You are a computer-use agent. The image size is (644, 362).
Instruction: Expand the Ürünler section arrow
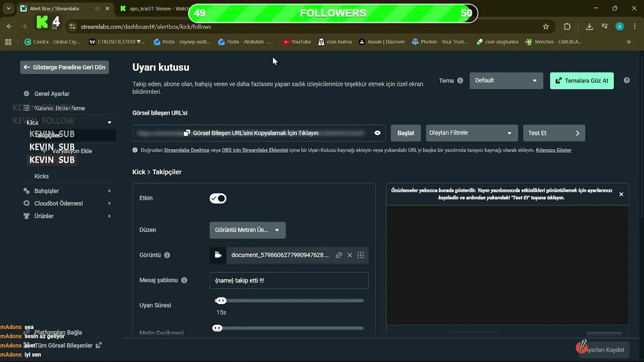pyautogui.click(x=110, y=216)
